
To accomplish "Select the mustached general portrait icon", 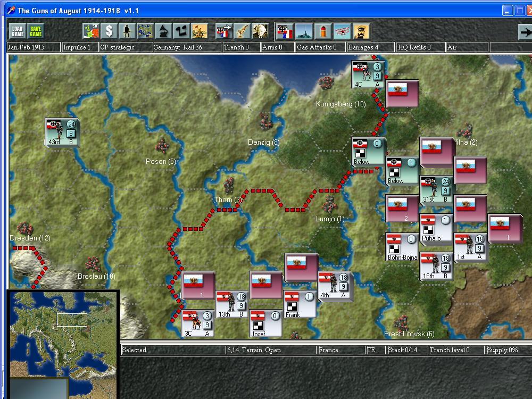I will tap(361, 31).
